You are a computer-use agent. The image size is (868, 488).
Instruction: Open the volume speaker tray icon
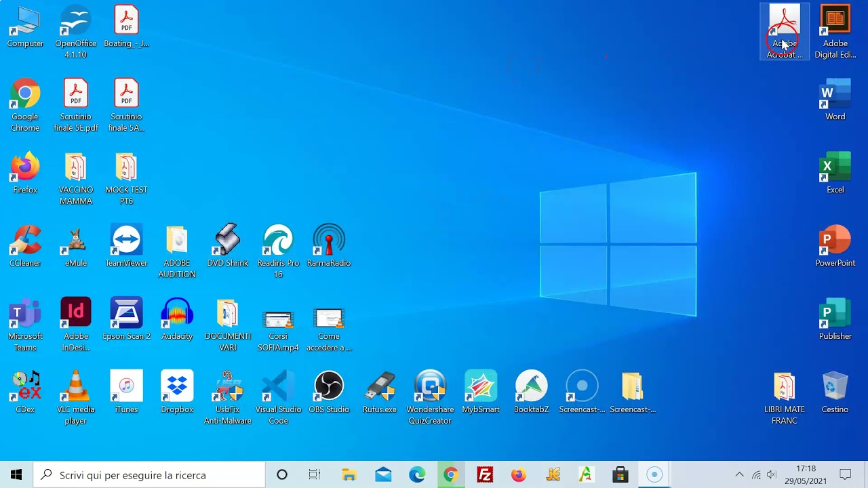coord(772,475)
